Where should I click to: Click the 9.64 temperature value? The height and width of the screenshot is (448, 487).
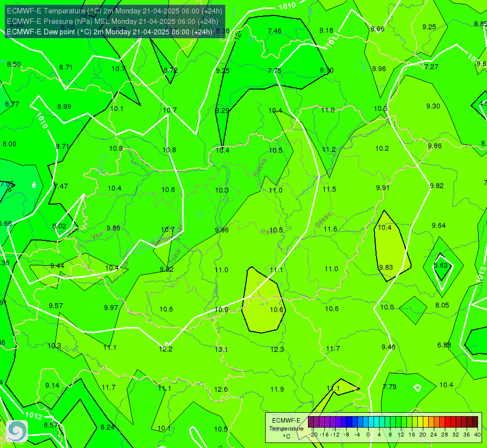(x=439, y=225)
